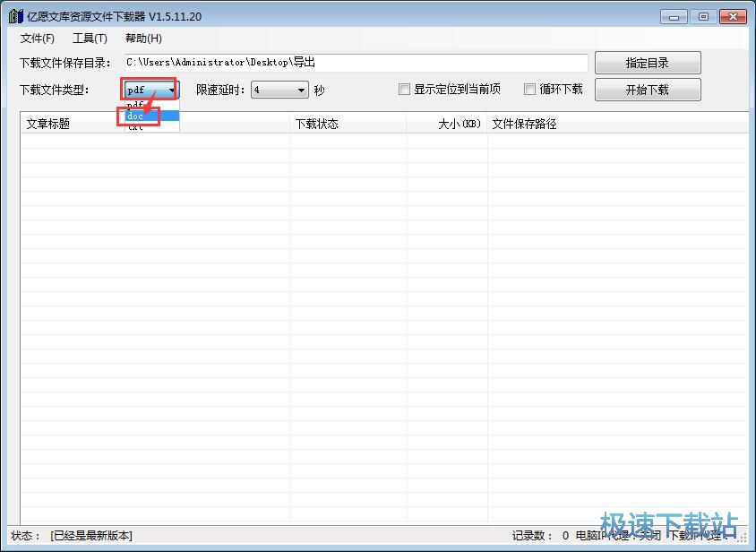Click the application icon in title bar
Image resolution: width=756 pixels, height=552 pixels.
pos(15,16)
